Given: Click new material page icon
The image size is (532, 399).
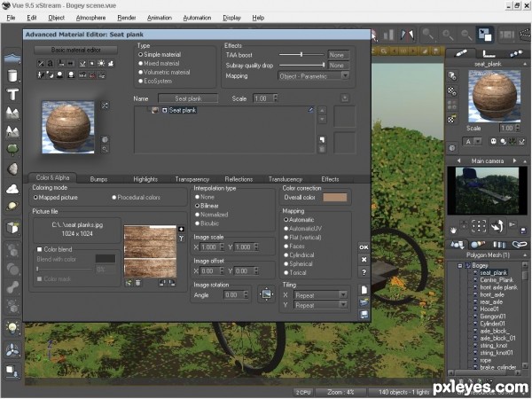Looking at the screenshot, I should pyautogui.click(x=364, y=290).
